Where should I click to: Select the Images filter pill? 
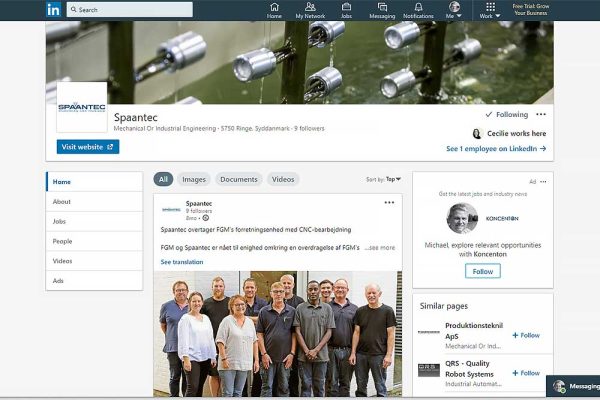coord(194,179)
